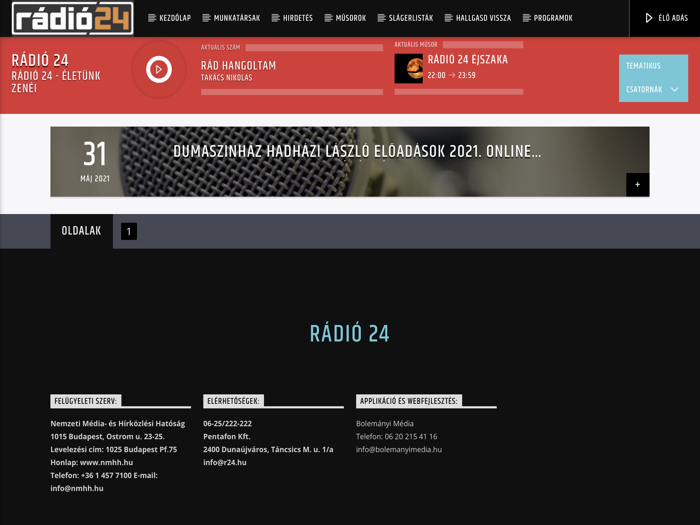Screen dimensions: 700x525
Task: Click the Műsorok list icon
Action: click(329, 18)
